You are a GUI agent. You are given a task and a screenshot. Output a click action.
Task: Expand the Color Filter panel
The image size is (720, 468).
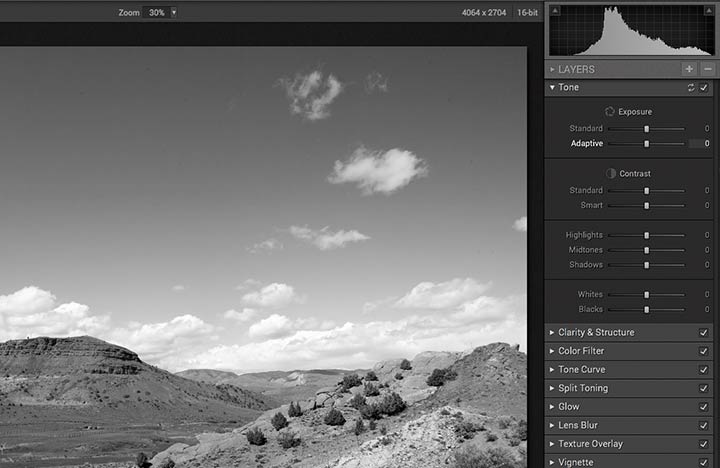coord(552,351)
